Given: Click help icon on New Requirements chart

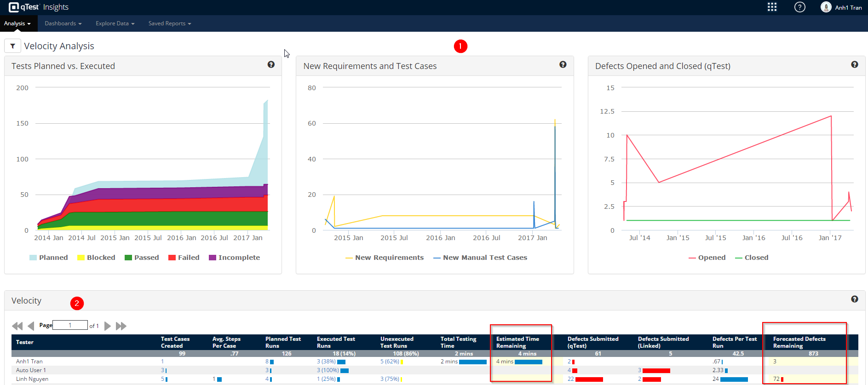Looking at the screenshot, I should pos(563,65).
